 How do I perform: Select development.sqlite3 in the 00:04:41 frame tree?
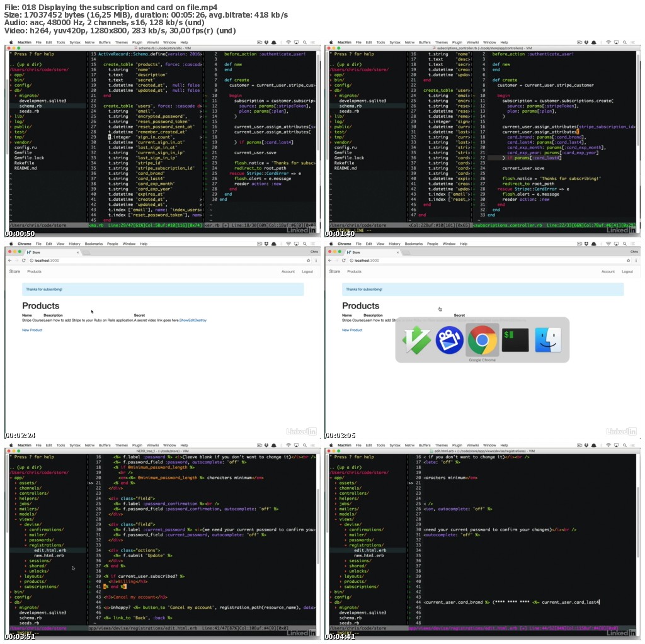362,613
